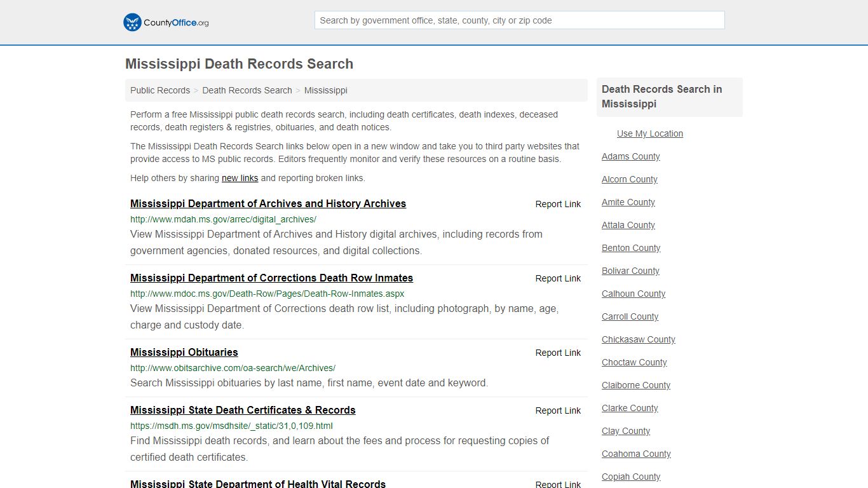
Task: Open Mississippi State Department of Health Vital Records
Action: tap(258, 484)
